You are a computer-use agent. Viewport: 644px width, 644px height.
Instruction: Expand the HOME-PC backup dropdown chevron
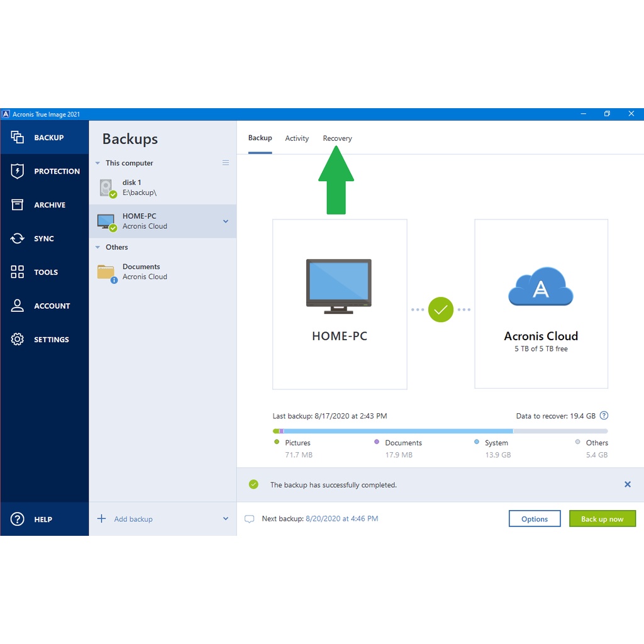pos(226,221)
